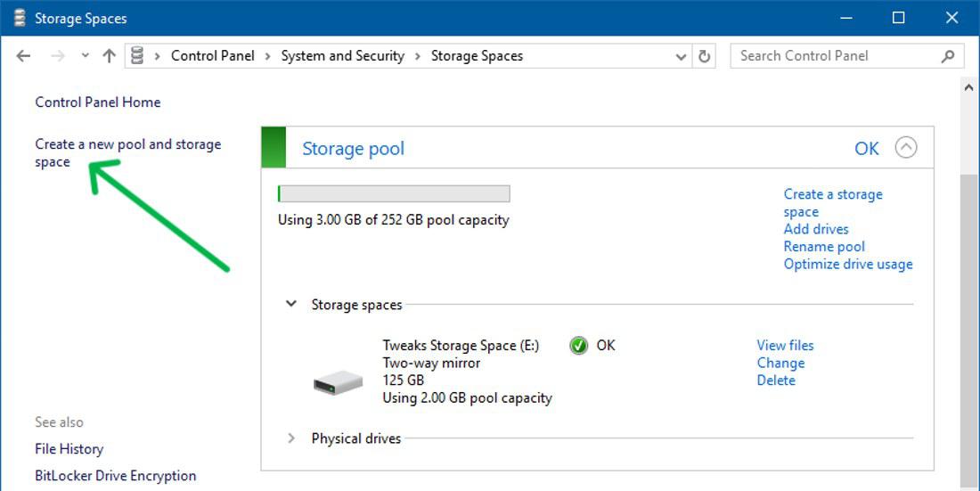The image size is (980, 491).
Task: Go to Control Panel breadcrumb
Action: tap(212, 56)
